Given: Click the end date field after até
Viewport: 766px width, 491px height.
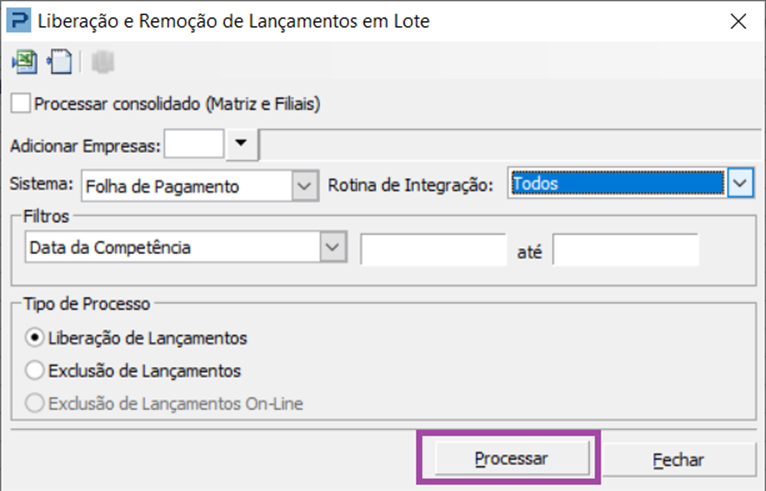Looking at the screenshot, I should pyautogui.click(x=625, y=249).
